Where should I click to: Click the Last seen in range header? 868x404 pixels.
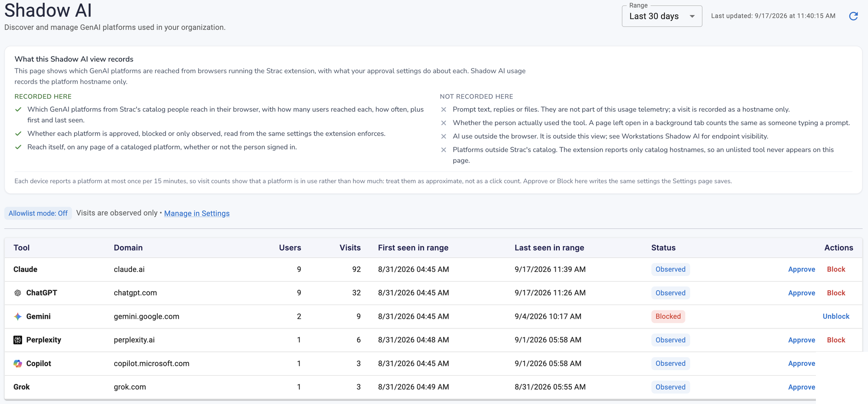[x=549, y=248]
